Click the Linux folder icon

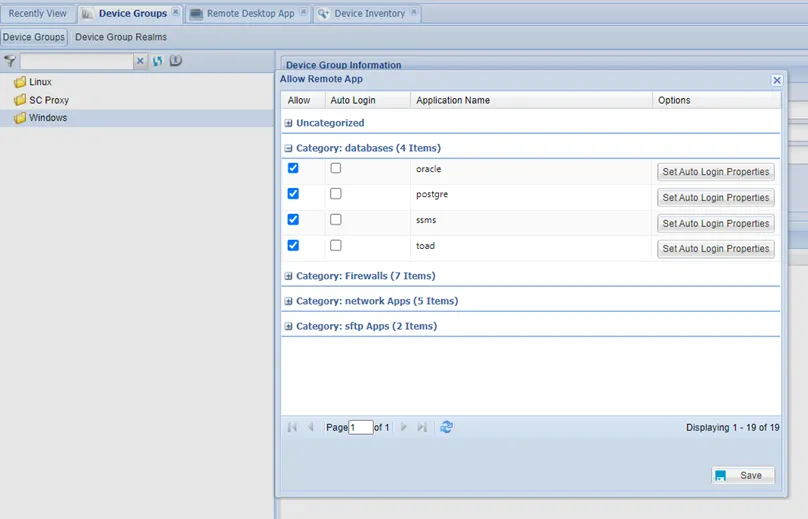20,82
